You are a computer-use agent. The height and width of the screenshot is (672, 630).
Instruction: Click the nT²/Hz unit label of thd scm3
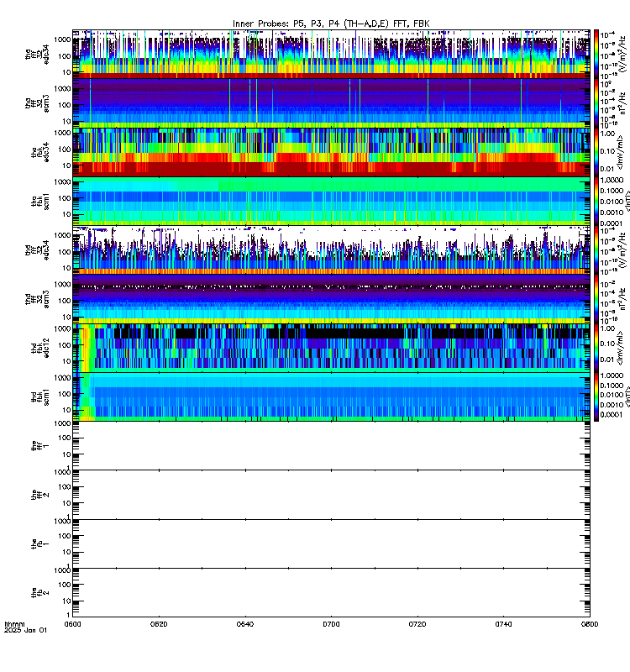coord(623,299)
